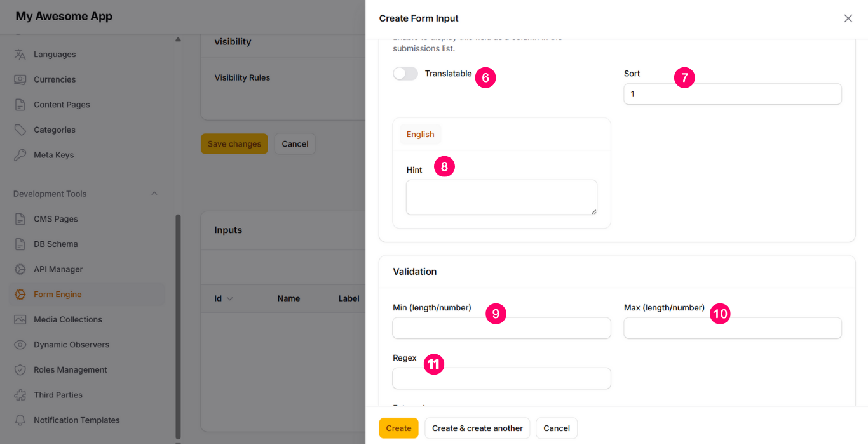This screenshot has height=445, width=868.
Task: Open DB Schema icon in sidebar
Action: point(20,244)
